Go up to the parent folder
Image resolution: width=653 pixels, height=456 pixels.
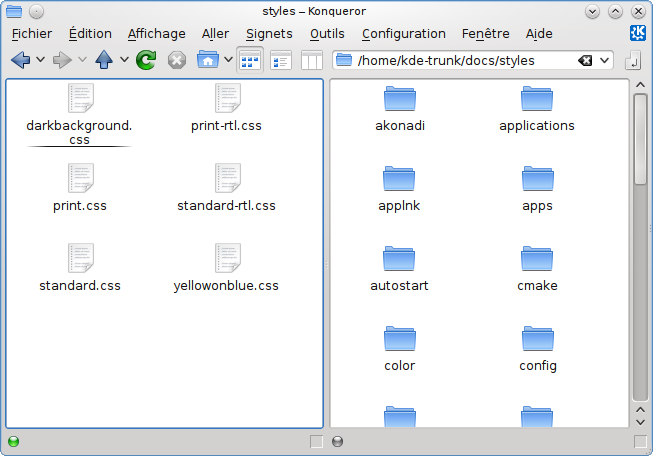104,60
